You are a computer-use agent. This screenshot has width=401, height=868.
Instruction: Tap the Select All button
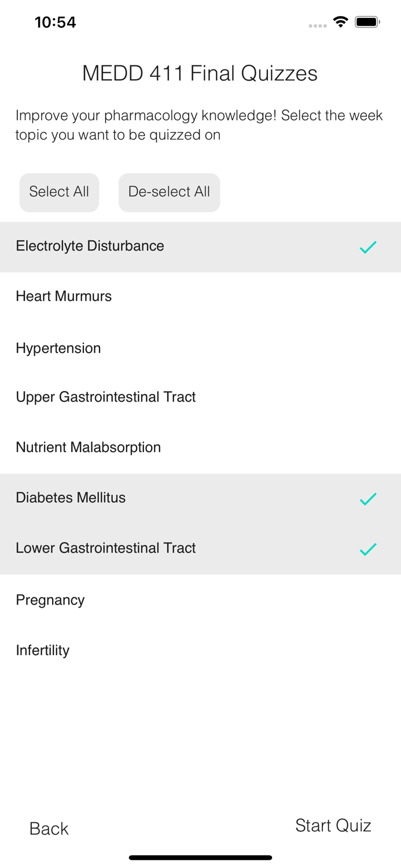point(59,192)
